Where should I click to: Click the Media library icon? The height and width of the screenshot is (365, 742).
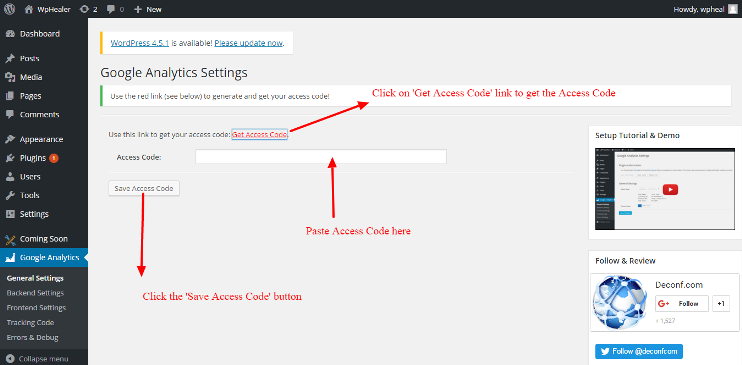(x=10, y=77)
